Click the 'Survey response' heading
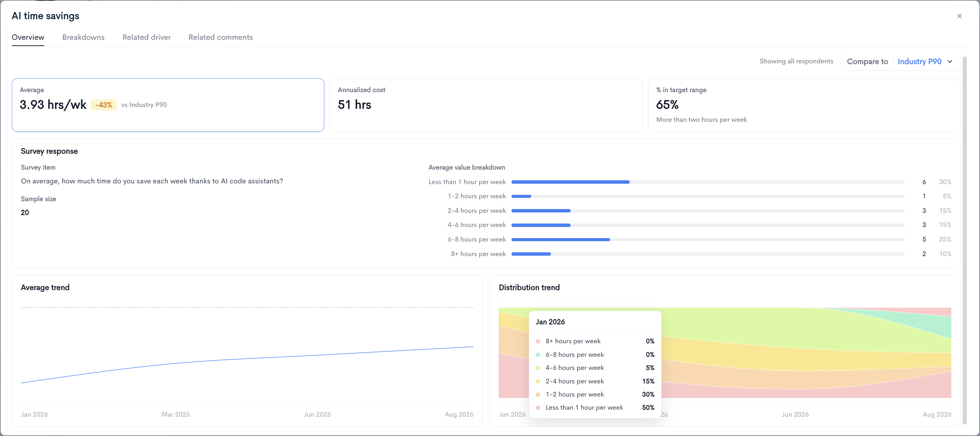This screenshot has height=436, width=980. coord(49,152)
